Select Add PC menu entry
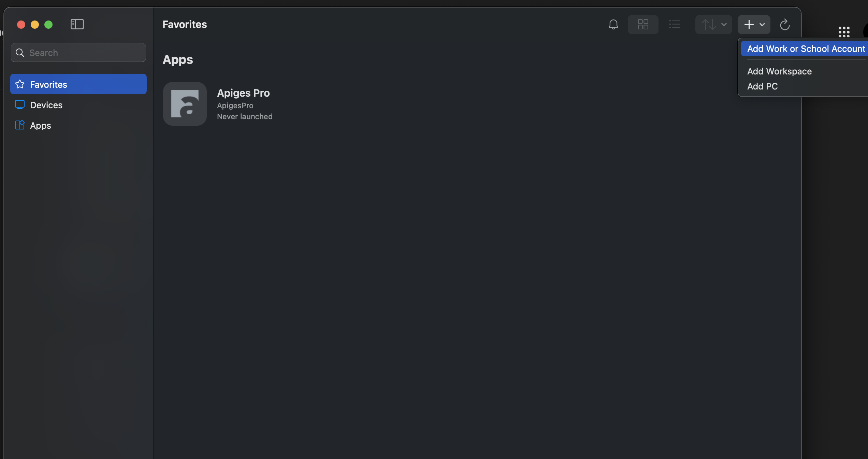The image size is (868, 459). (x=762, y=86)
